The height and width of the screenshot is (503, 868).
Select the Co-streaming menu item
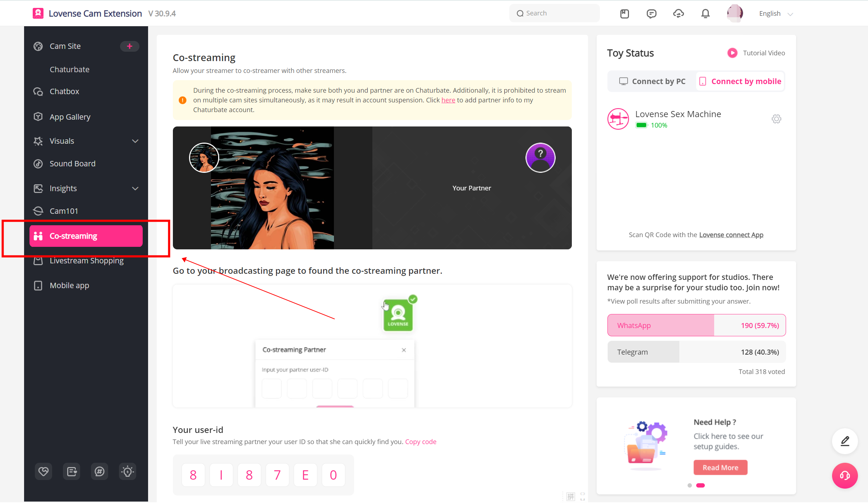(86, 236)
